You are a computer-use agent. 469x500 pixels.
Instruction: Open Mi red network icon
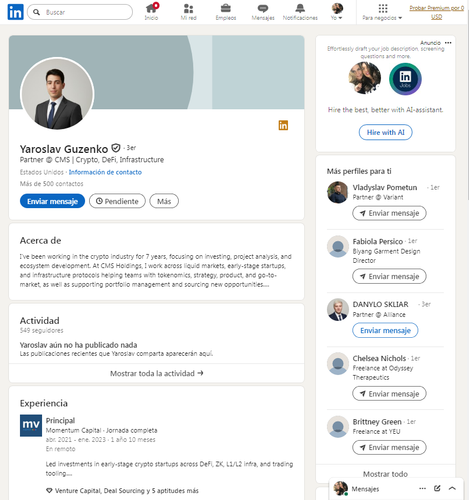coord(188,12)
